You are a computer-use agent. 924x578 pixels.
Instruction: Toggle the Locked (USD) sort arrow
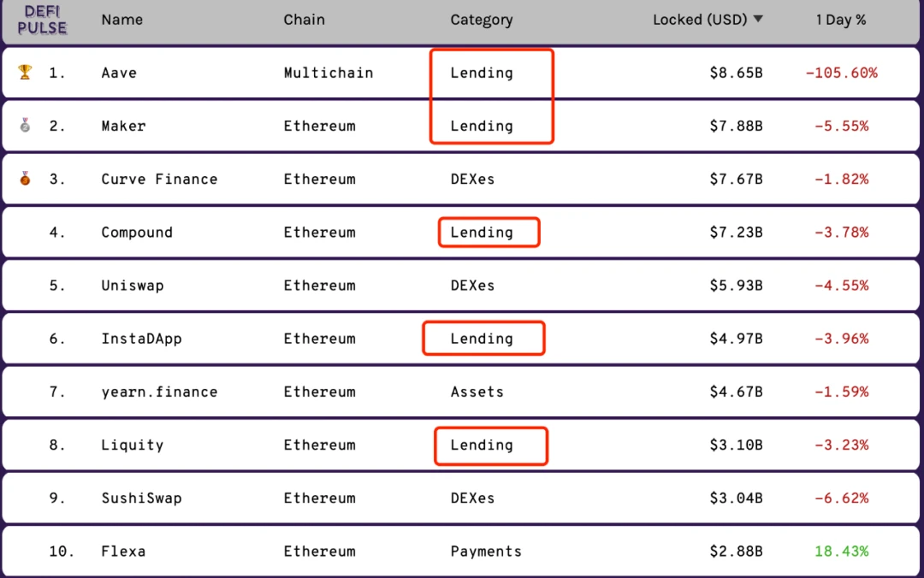(x=758, y=19)
